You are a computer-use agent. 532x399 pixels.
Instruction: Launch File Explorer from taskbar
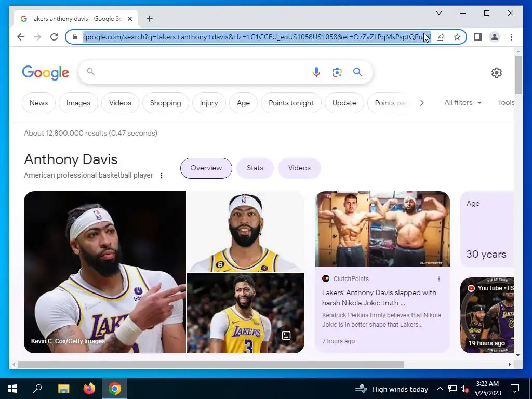click(x=63, y=389)
